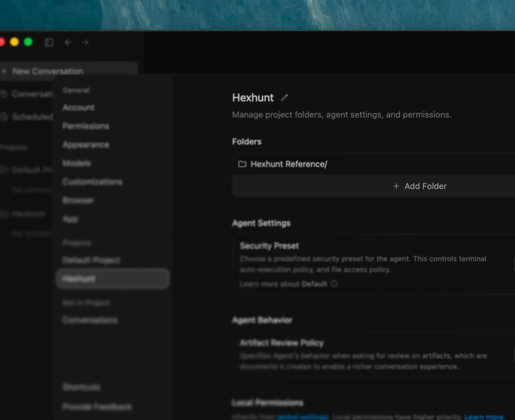Viewport: 515px width, 420px height.
Task: Select Default Project in settings list
Action: pyautogui.click(x=91, y=260)
